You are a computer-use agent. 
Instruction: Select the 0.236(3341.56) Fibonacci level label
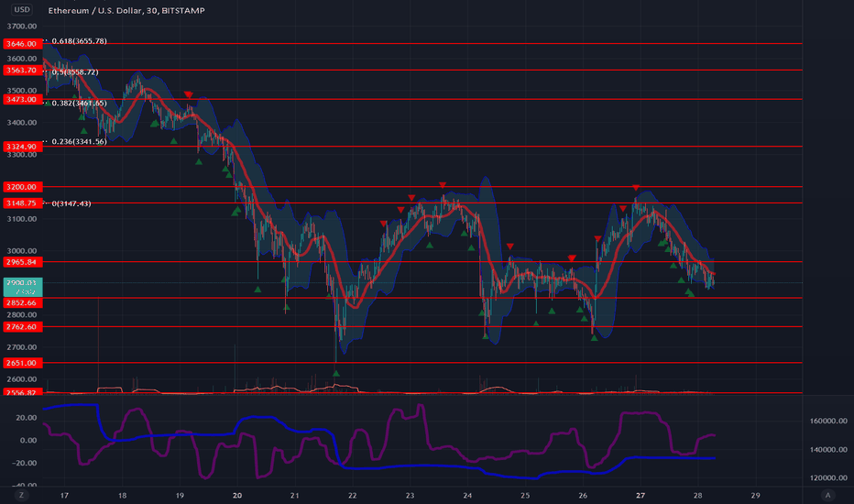79,141
